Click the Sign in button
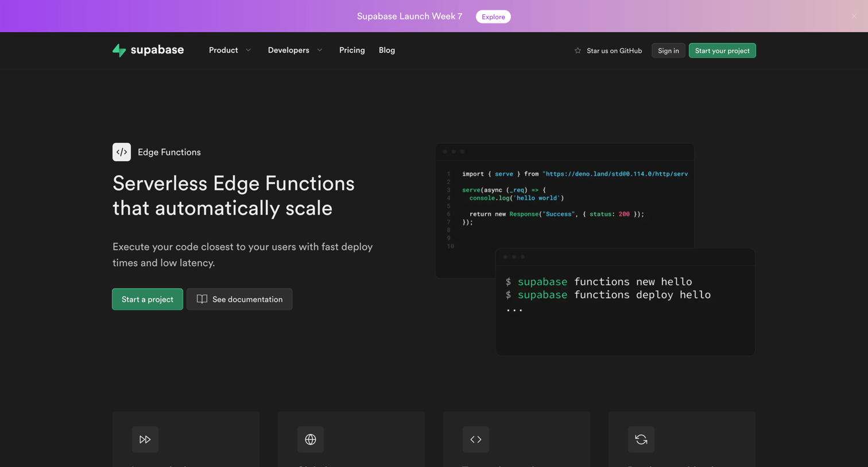This screenshot has height=467, width=868. coord(668,50)
